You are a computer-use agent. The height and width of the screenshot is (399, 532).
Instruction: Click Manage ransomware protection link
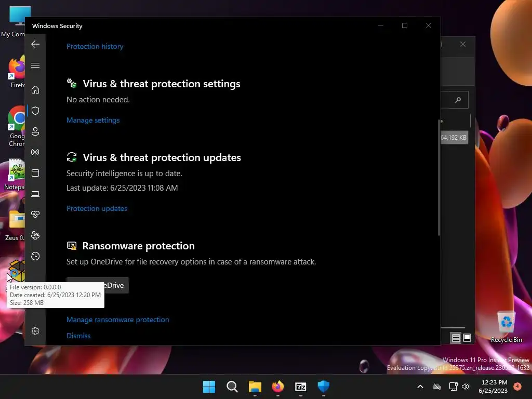coord(118,320)
